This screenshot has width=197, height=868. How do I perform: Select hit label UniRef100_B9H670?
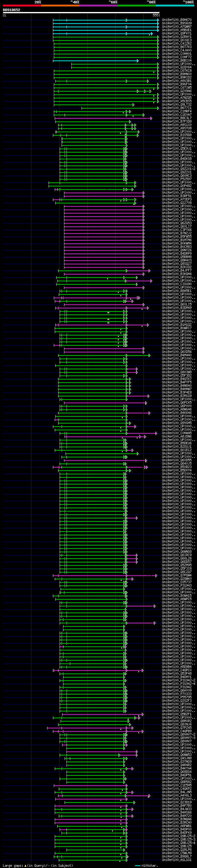click(x=177, y=20)
